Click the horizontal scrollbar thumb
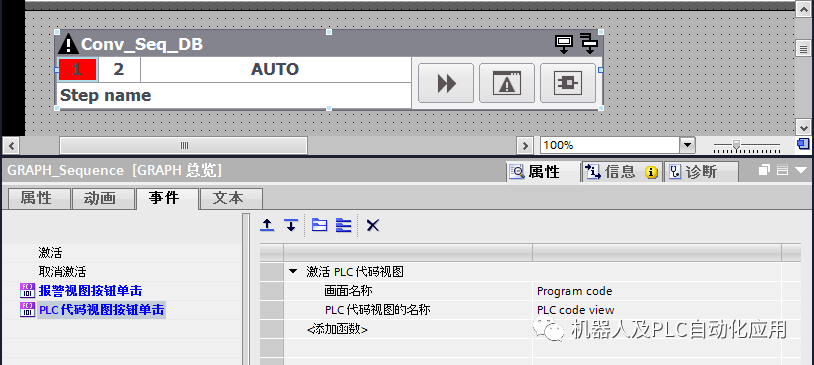Viewport: 814px width, 365px height. 184,145
